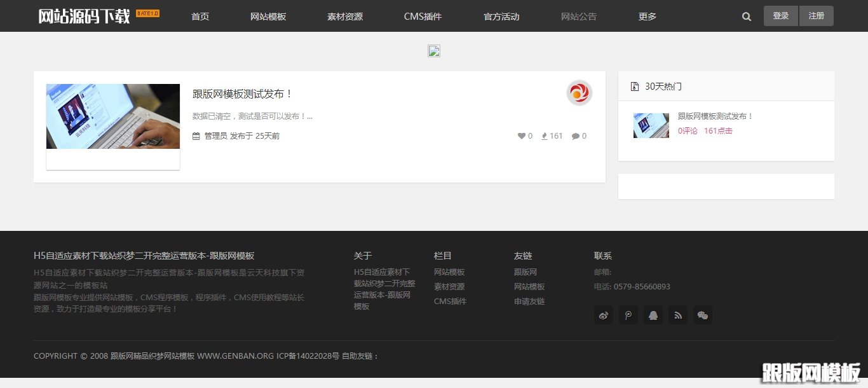Open the CMS插件 navigation dropdown
This screenshot has height=388, width=868.
coord(423,17)
